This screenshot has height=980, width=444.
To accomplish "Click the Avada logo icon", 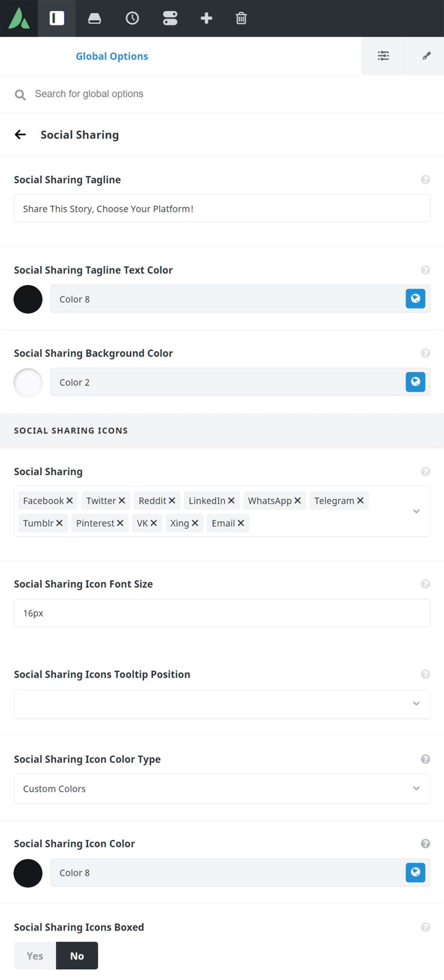I will [x=19, y=18].
